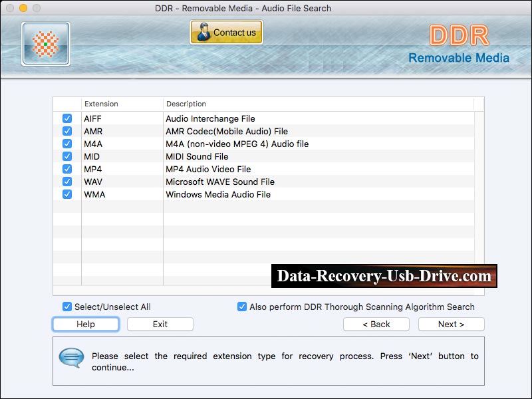The height and width of the screenshot is (399, 532).
Task: Uncheck the WMA extension checkbox
Action: pyautogui.click(x=66, y=194)
